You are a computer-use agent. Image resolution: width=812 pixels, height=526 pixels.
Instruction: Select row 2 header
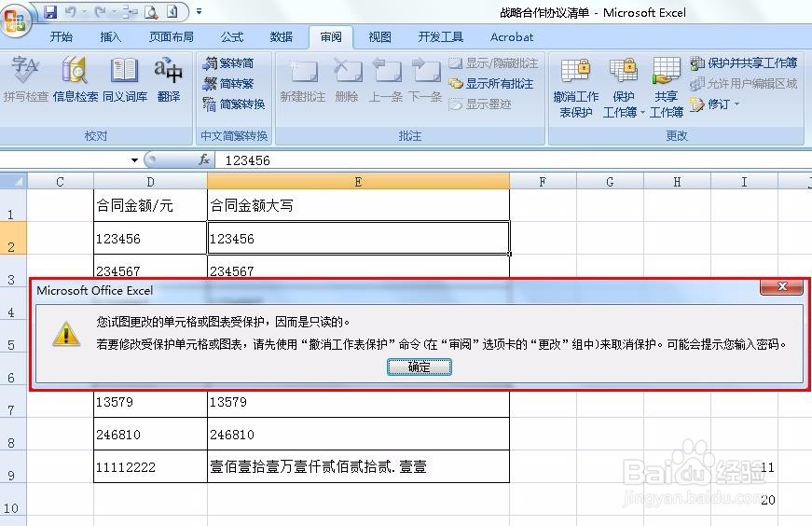pos(13,238)
